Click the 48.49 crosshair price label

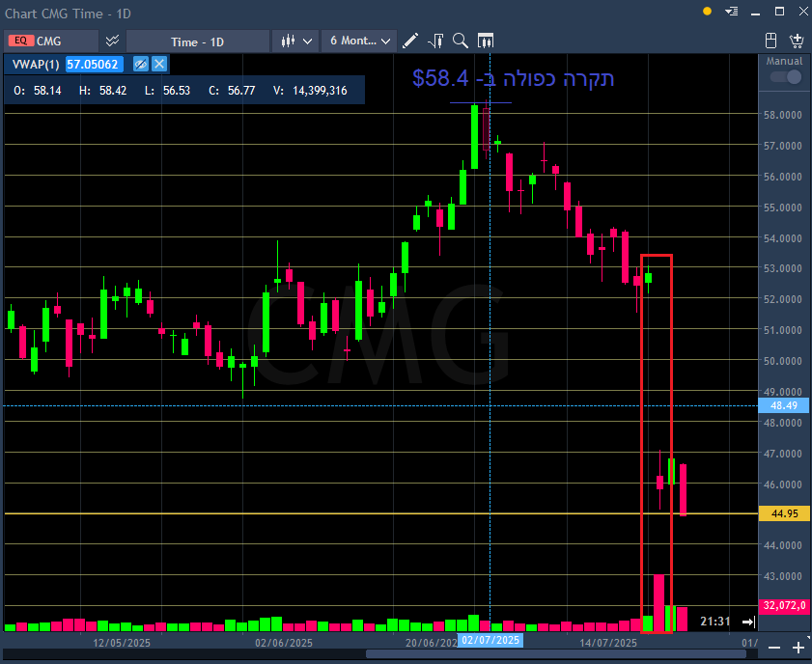pyautogui.click(x=784, y=405)
